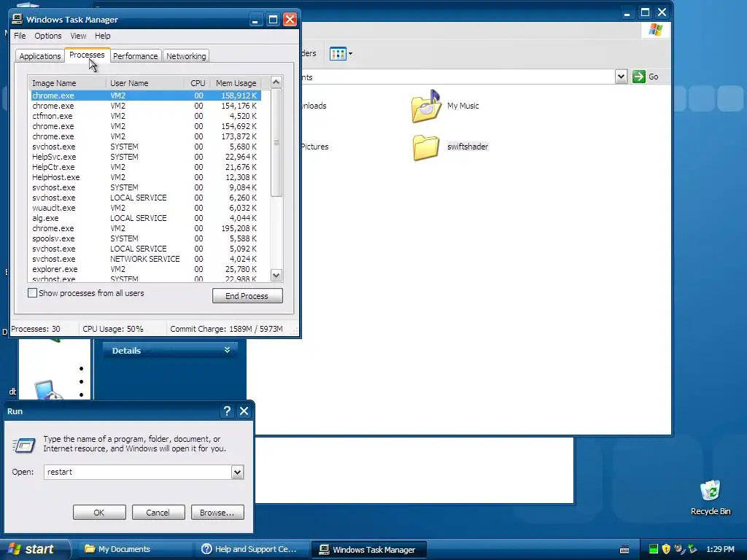Open the View menu in Task Manager

pyautogui.click(x=78, y=36)
